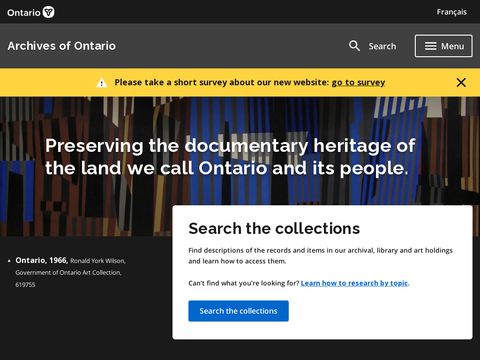Click the blue 'Search the collections' button

click(238, 311)
